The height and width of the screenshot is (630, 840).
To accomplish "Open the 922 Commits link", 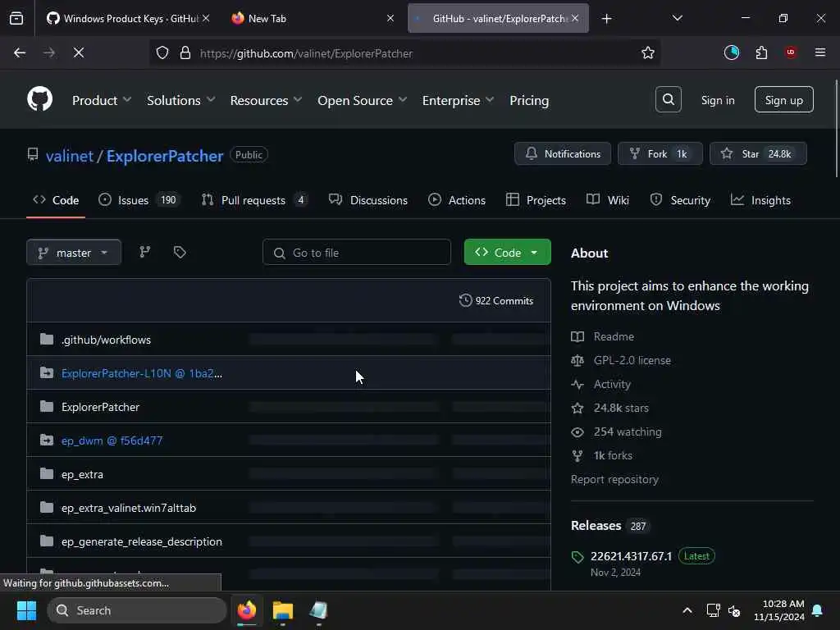I will pyautogui.click(x=496, y=300).
